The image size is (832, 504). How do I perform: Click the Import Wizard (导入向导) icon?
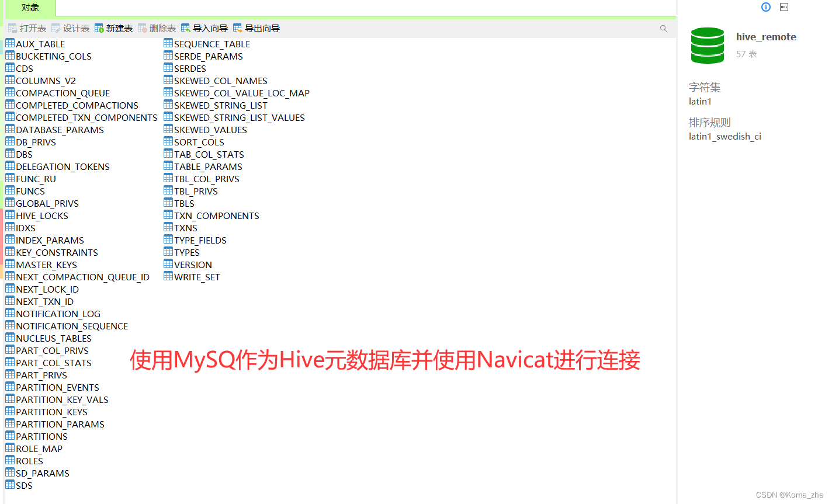pos(185,28)
